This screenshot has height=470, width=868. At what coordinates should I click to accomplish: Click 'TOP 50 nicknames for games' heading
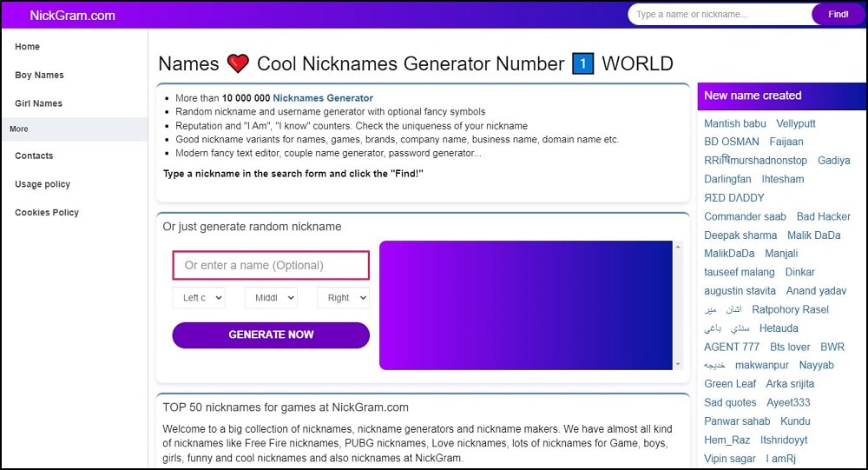(285, 407)
